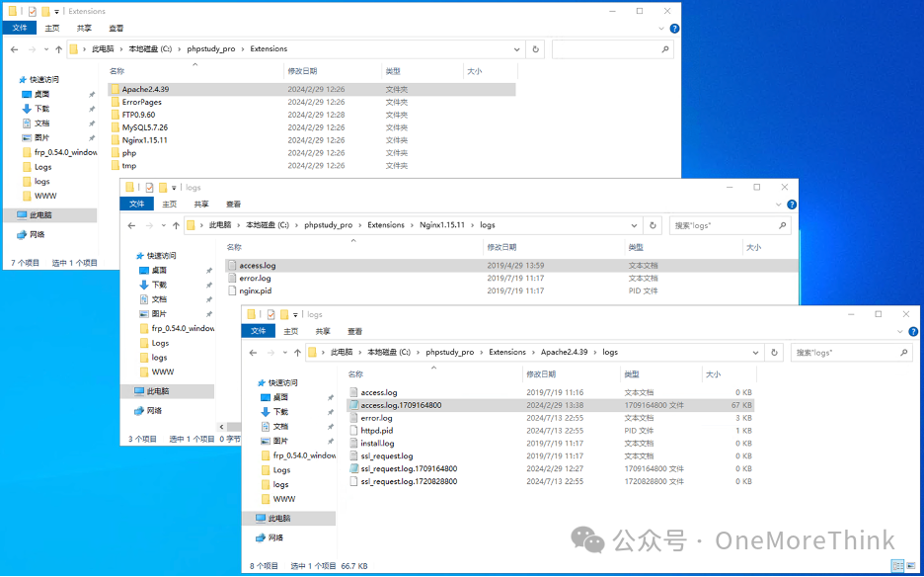The image size is (924, 577).
Task: Expand the ribbon in Nginx logs window
Action: (778, 205)
